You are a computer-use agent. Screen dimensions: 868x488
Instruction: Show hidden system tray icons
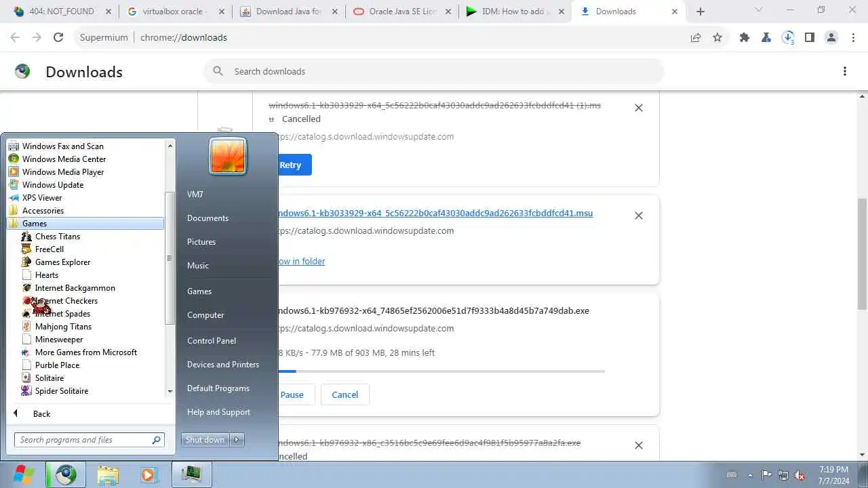(x=750, y=475)
